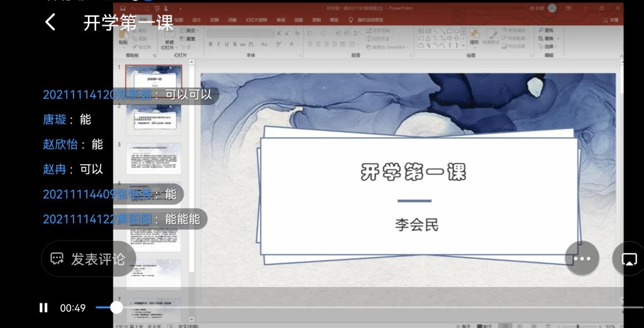Select slide 3 thumbnail in the panel

coord(153,158)
